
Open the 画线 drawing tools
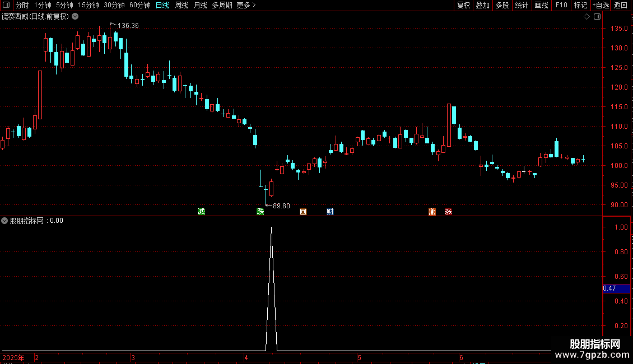[541, 5]
